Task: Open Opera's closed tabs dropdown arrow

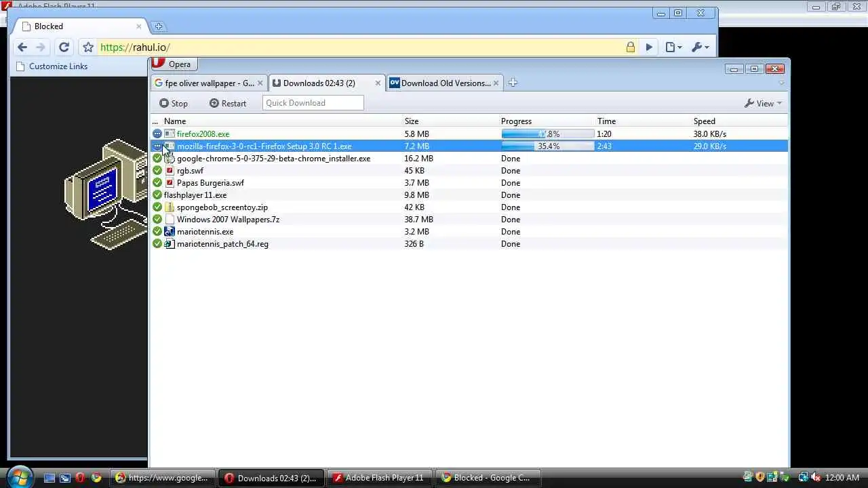Action: pos(781,83)
